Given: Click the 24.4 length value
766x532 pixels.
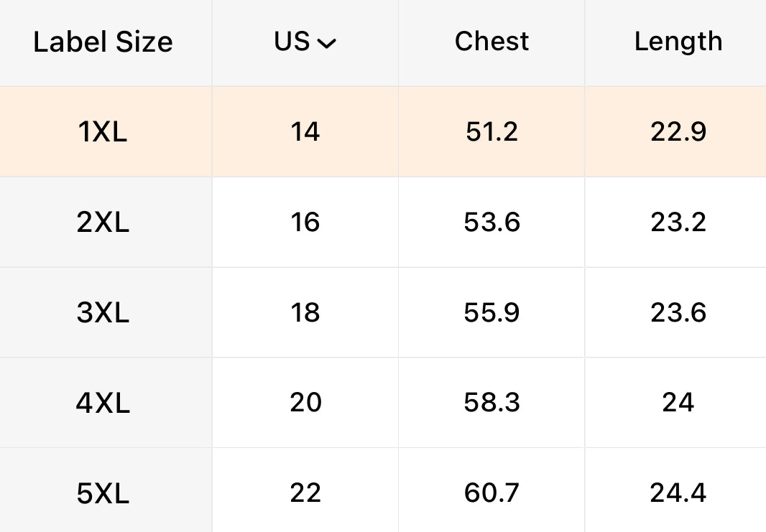Looking at the screenshot, I should click(678, 493).
